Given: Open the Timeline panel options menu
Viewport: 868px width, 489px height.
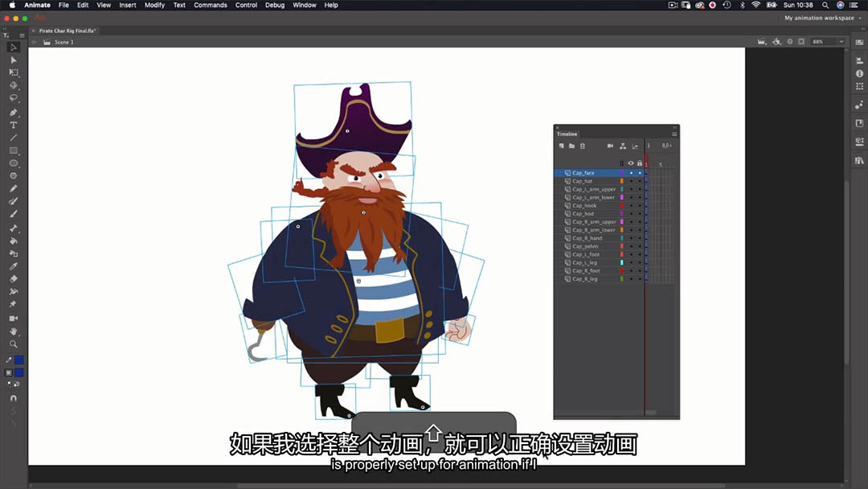Looking at the screenshot, I should click(x=674, y=134).
